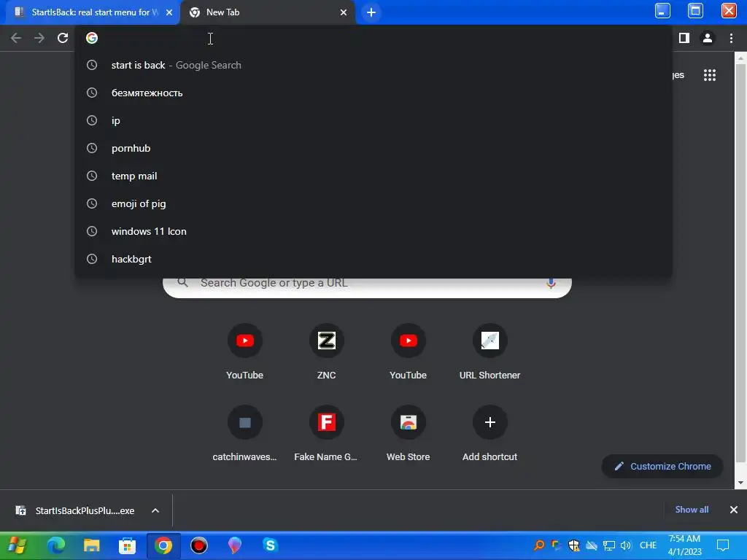Pick the 'windows 11 Icon' suggestion
The width and height of the screenshot is (747, 560).
pyautogui.click(x=373, y=231)
